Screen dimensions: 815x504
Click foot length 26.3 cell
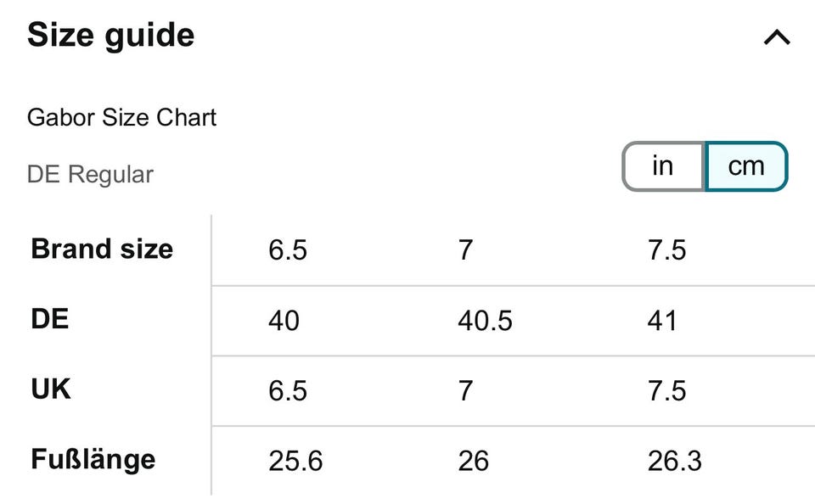pyautogui.click(x=674, y=461)
